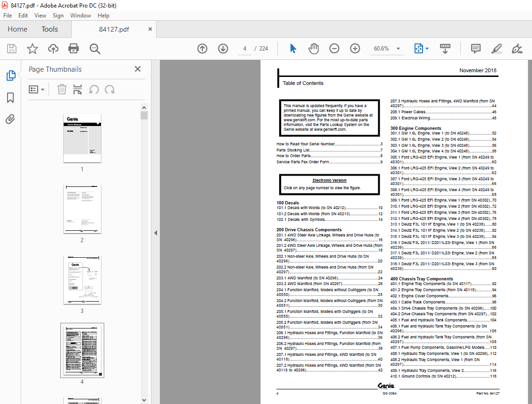
Task: Open thumbnail options dropdown menu
Action: click(36, 90)
